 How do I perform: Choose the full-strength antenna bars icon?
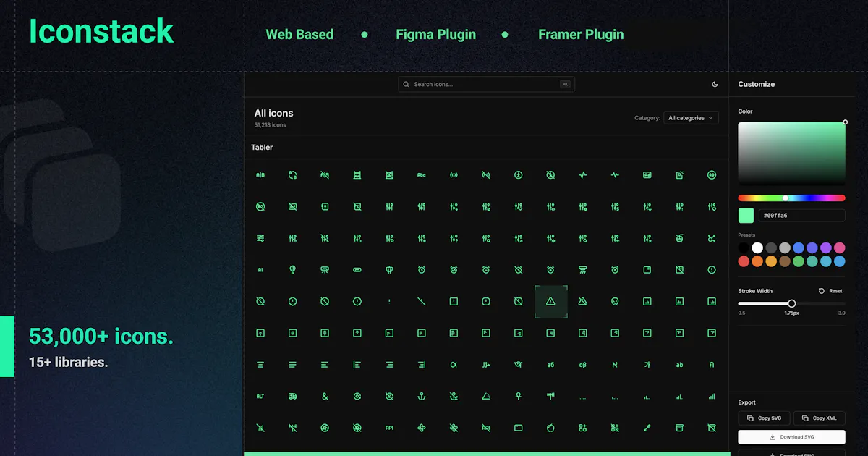pos(712,397)
